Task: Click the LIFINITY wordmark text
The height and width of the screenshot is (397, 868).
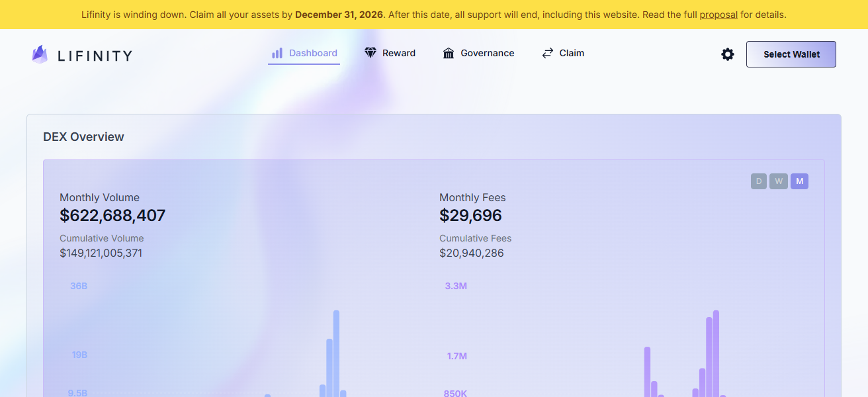Action: tap(95, 56)
